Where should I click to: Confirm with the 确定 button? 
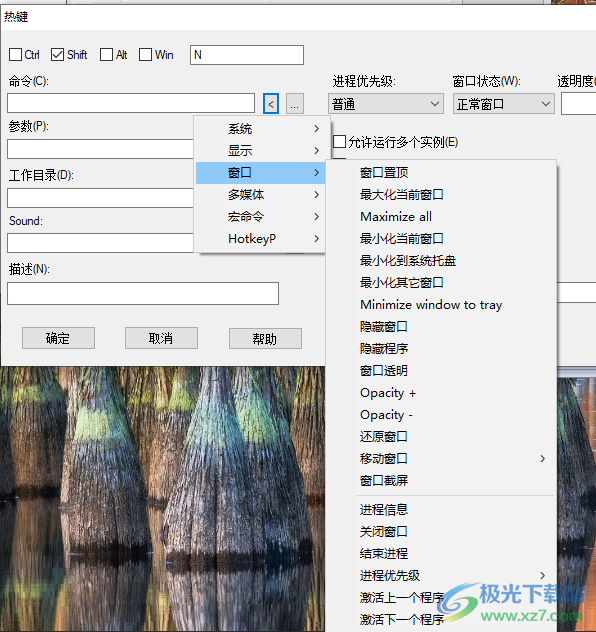[58, 338]
